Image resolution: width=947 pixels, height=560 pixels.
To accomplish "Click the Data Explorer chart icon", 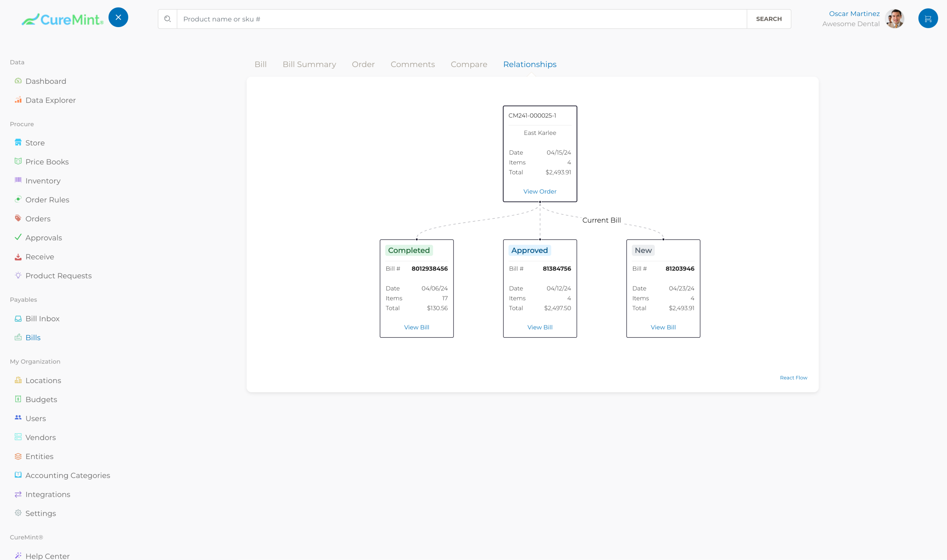I will pos(18,100).
